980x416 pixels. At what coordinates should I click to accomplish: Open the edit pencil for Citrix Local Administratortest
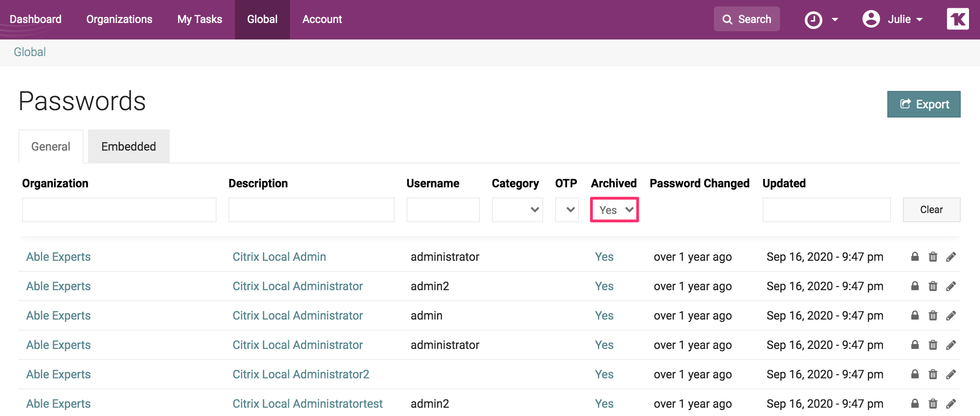point(951,404)
